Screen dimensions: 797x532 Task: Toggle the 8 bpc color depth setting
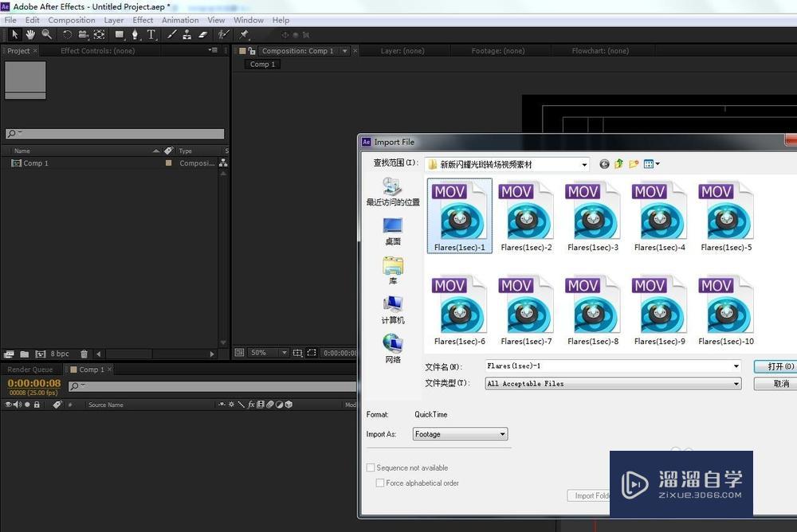pos(60,354)
